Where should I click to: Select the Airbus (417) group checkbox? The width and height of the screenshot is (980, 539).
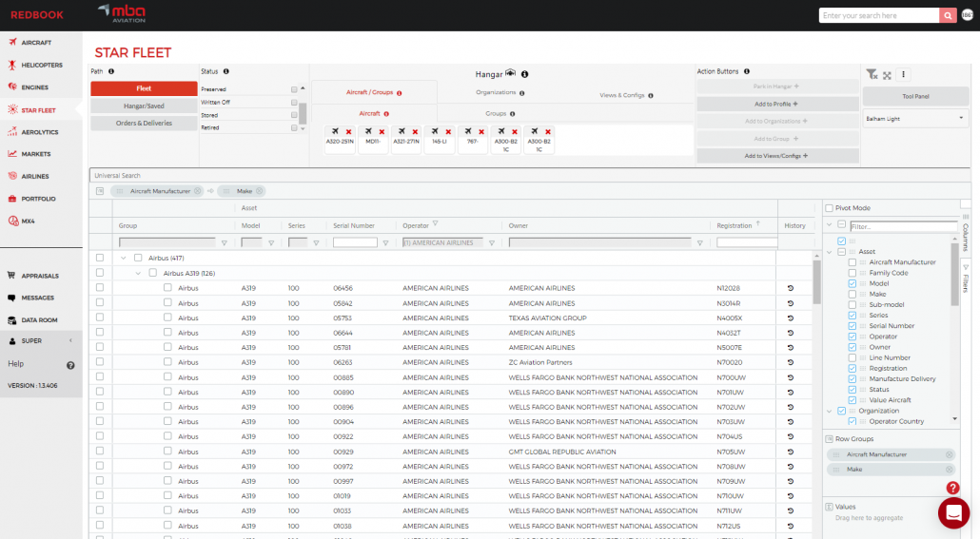[138, 258]
